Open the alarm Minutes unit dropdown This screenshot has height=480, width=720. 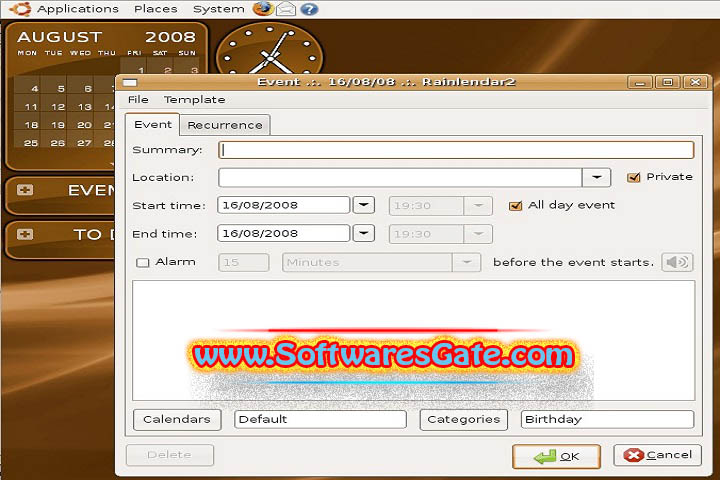467,262
